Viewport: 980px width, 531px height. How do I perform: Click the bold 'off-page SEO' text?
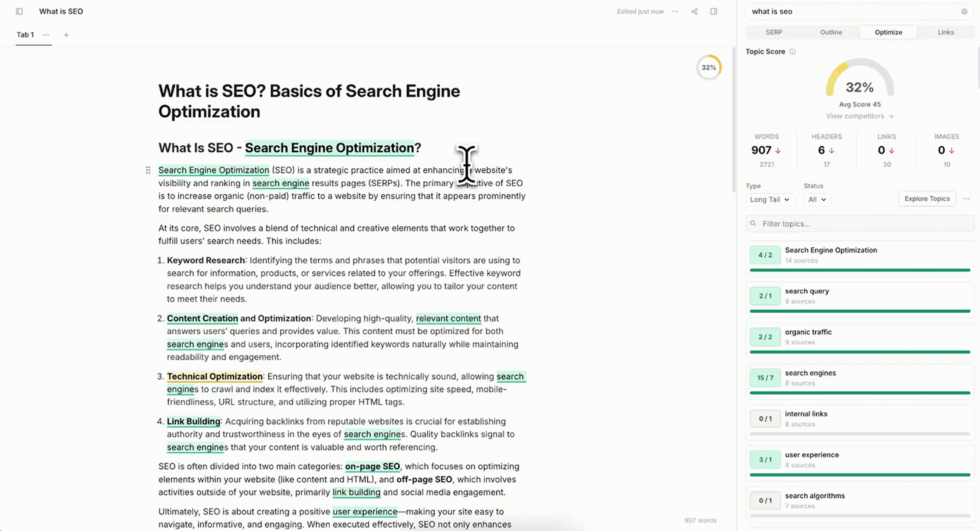[x=424, y=479]
